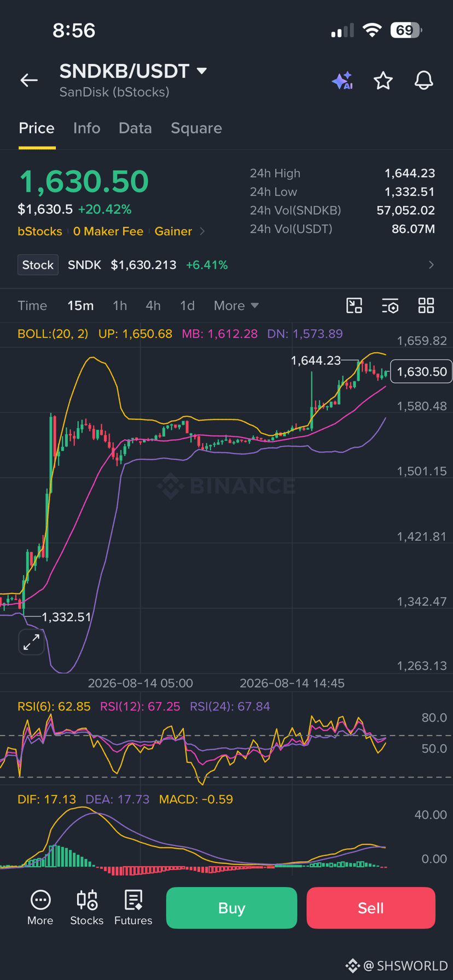The width and height of the screenshot is (453, 980).
Task: Tap the battery indicator in status bar
Action: [406, 30]
